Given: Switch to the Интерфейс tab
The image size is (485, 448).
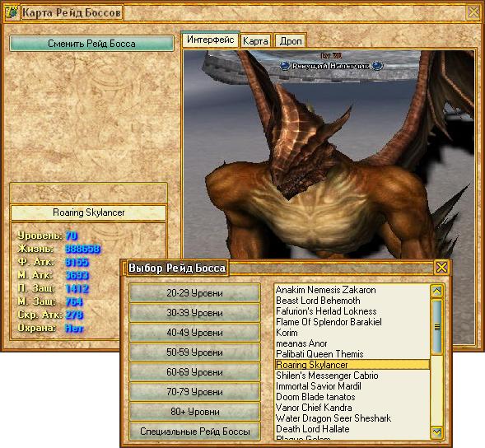Looking at the screenshot, I should coord(210,40).
